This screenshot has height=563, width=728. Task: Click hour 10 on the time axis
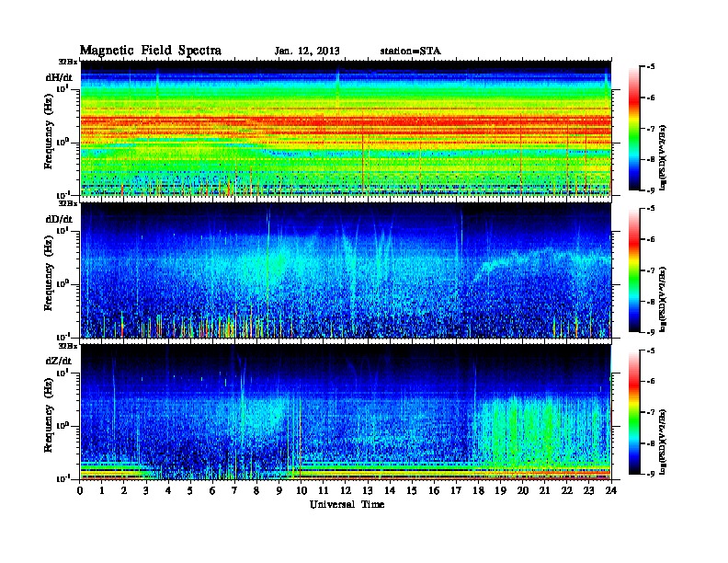(301, 490)
